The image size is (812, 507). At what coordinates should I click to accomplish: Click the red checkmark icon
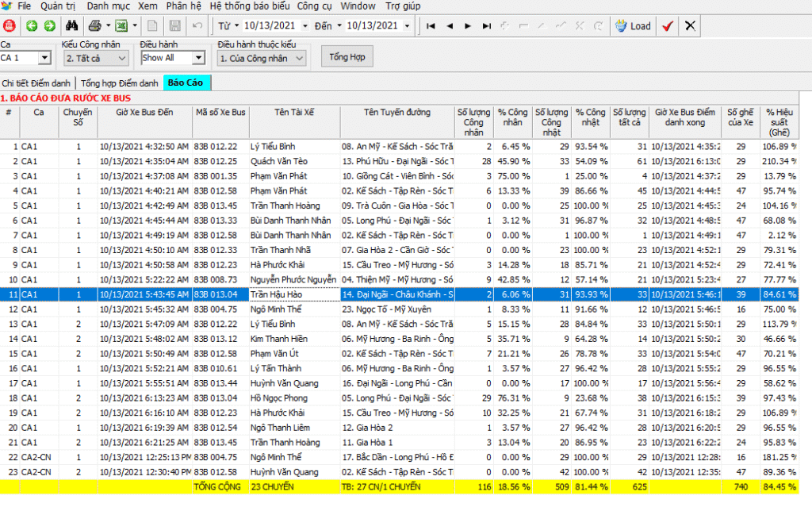pos(668,26)
